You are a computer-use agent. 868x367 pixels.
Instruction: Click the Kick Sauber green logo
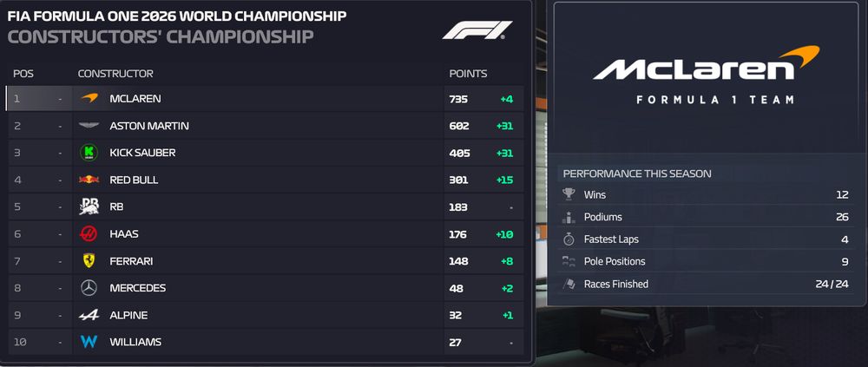(89, 153)
